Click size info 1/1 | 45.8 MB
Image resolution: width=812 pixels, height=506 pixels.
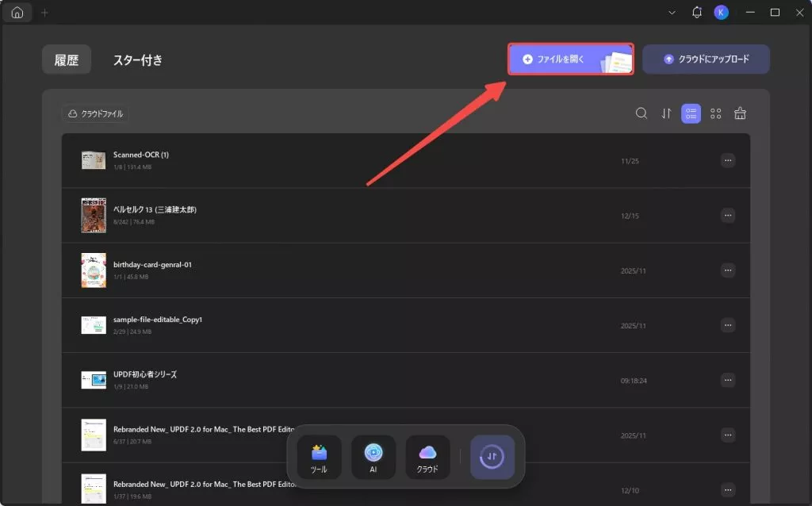pos(131,277)
